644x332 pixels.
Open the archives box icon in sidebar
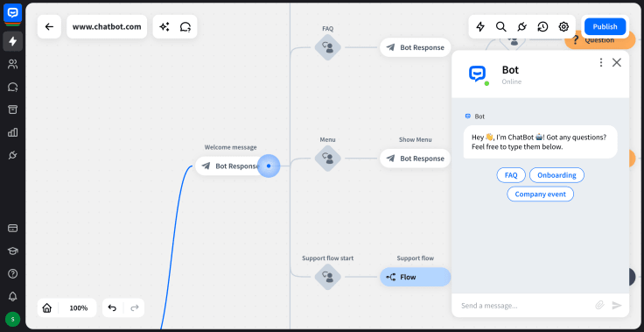point(13,109)
